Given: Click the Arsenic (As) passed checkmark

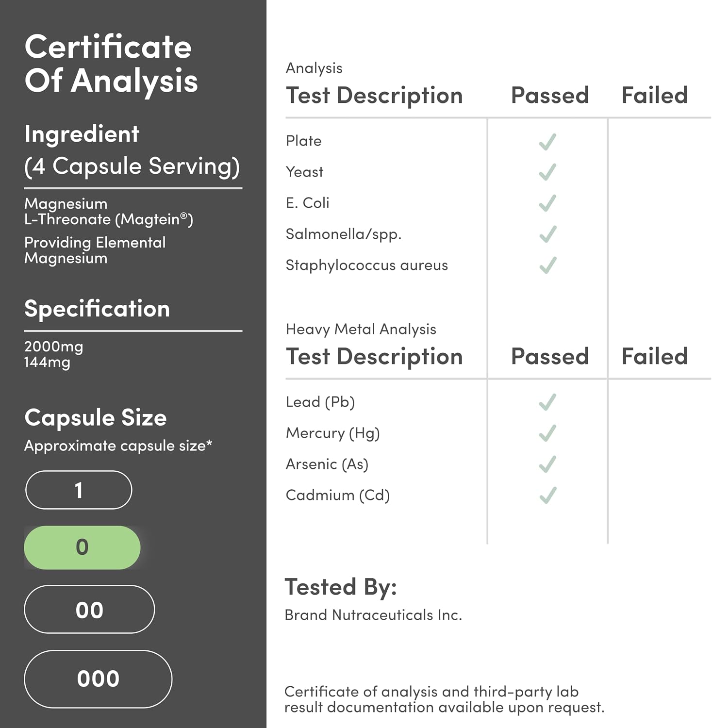Looking at the screenshot, I should 547,464.
